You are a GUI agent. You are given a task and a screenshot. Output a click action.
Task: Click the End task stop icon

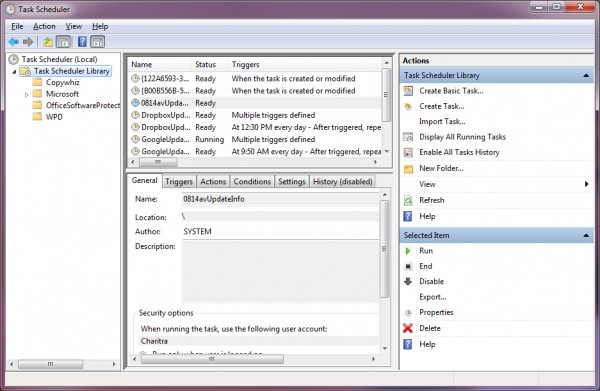click(x=408, y=266)
